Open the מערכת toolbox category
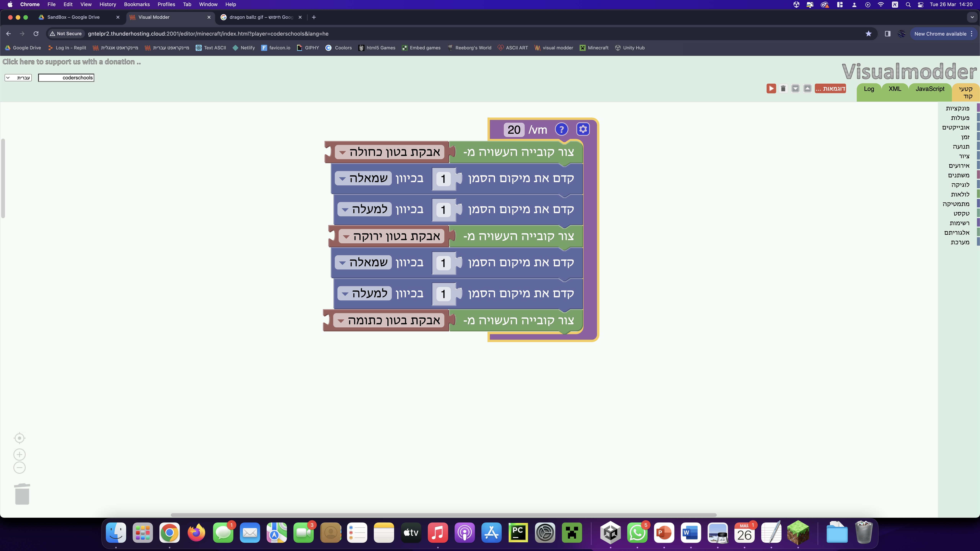This screenshot has height=551, width=980. [x=960, y=243]
